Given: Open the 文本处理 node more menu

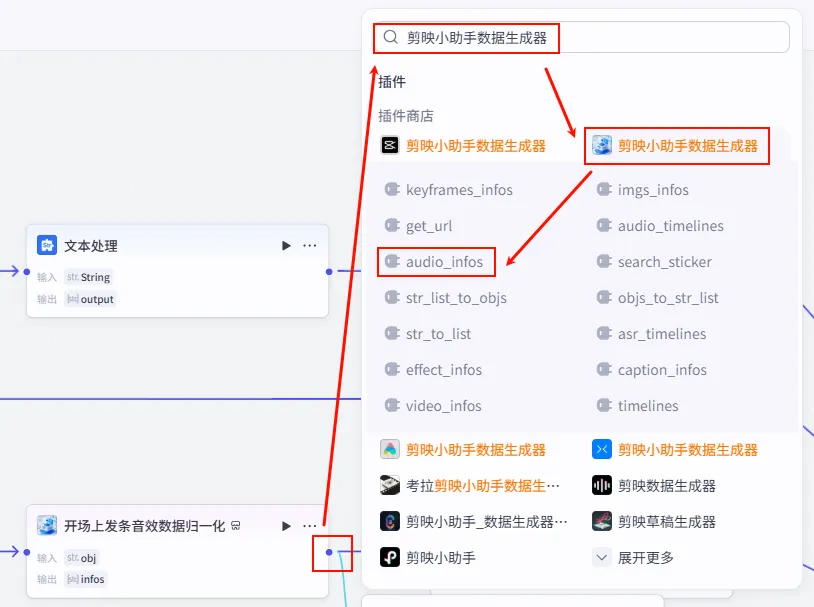Looking at the screenshot, I should (310, 246).
